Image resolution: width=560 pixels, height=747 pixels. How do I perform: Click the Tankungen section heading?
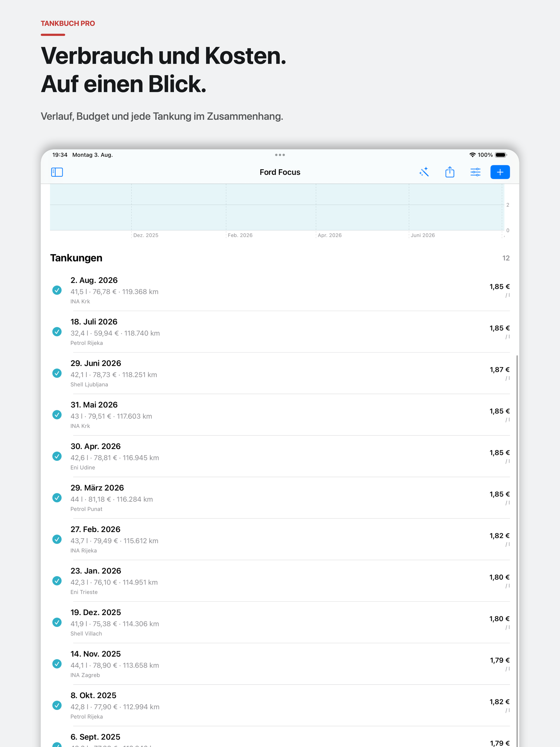coord(76,258)
